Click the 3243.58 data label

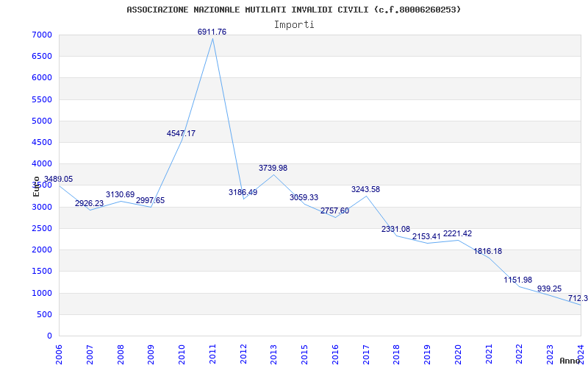pos(365,190)
